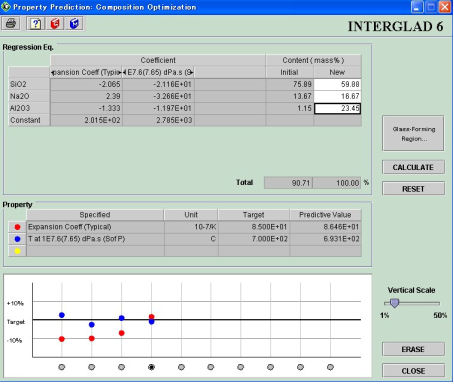
Task: Minimize the Property Prediction window
Action: tap(417, 7)
